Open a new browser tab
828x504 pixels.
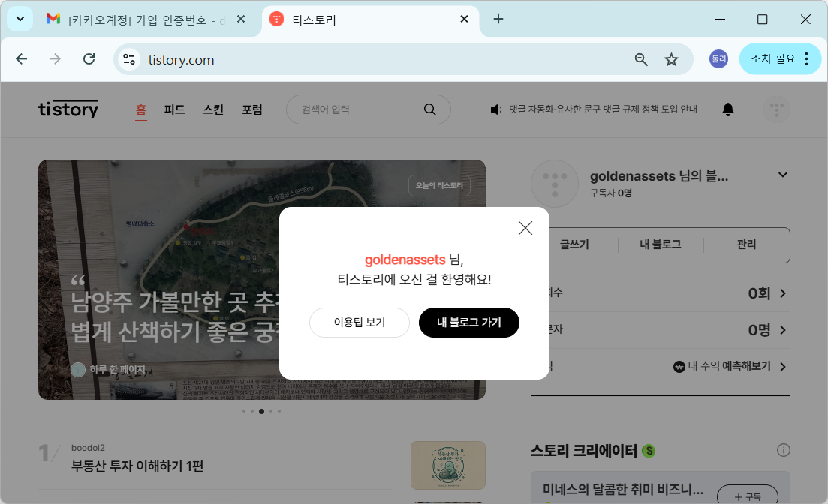pos(498,19)
